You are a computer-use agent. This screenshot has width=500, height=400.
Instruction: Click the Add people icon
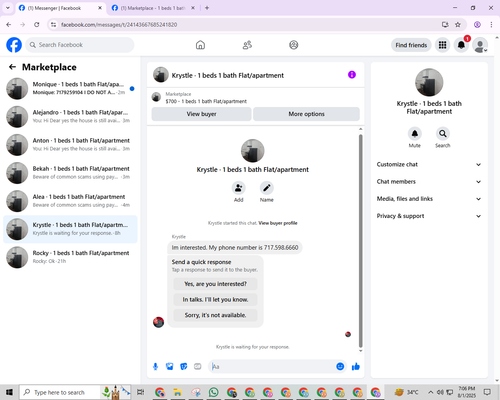(x=239, y=188)
